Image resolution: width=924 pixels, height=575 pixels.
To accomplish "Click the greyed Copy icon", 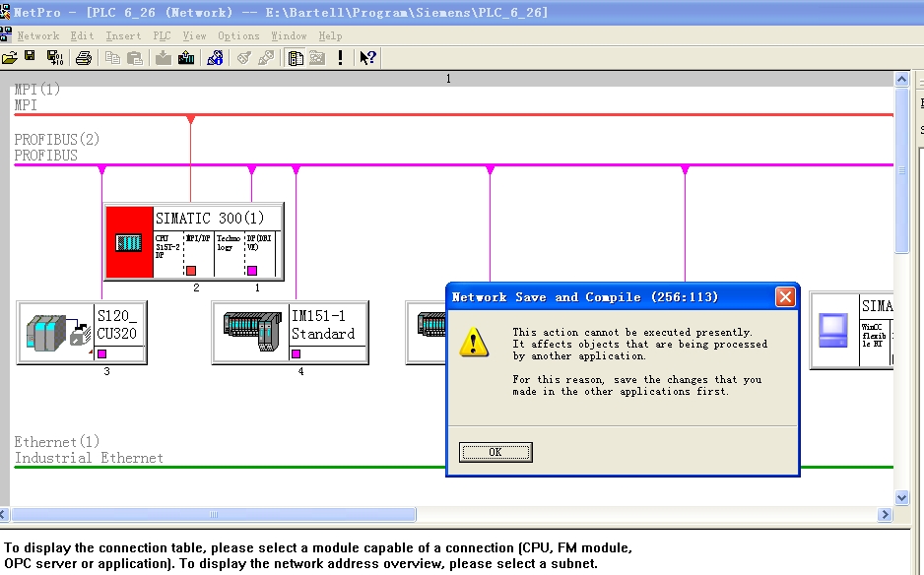I will point(112,58).
